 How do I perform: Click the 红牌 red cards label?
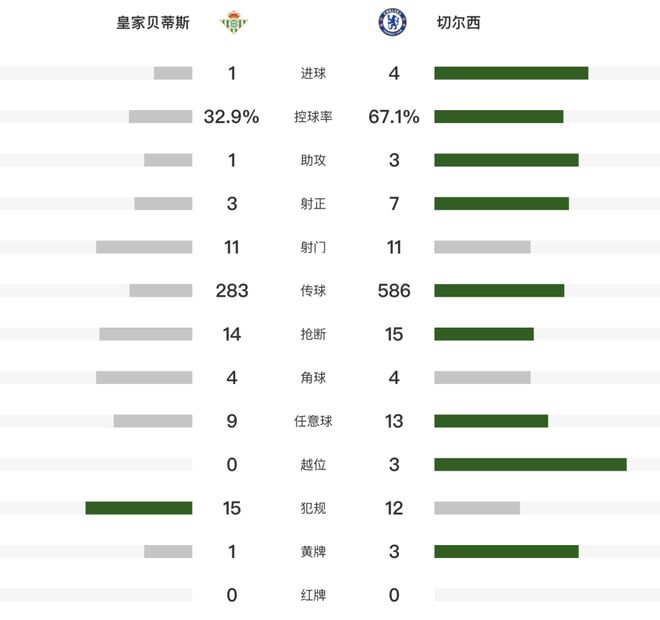pos(313,595)
